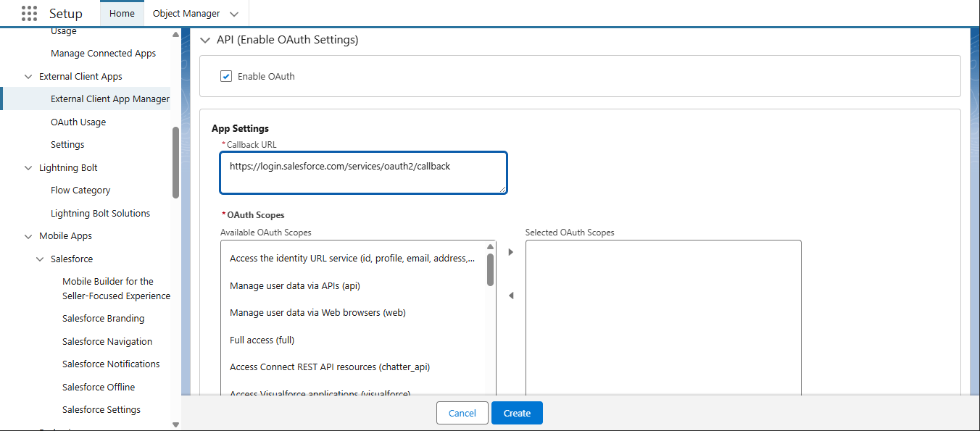Toggle the Enable OAuth checkbox
Viewport: 980px width, 431px height.
click(x=226, y=76)
